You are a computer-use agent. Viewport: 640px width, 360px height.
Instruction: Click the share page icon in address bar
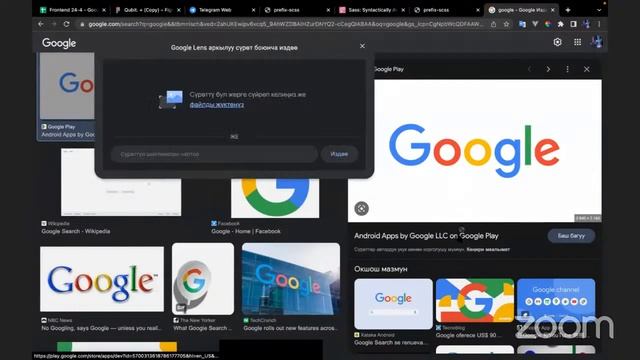493,24
